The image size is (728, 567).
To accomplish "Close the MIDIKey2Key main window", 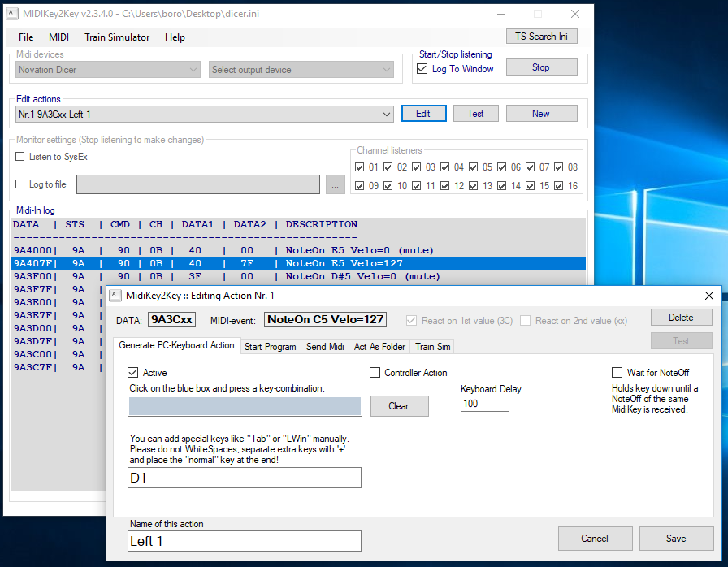I will coord(575,14).
